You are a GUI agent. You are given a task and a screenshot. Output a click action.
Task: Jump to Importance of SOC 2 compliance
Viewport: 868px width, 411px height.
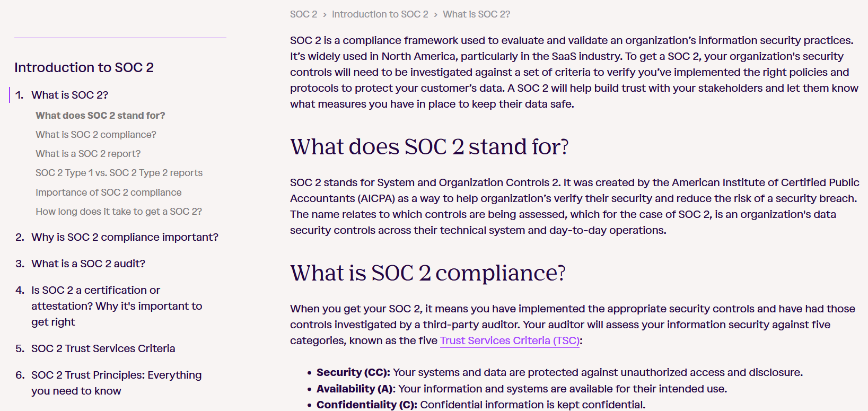[x=108, y=193]
